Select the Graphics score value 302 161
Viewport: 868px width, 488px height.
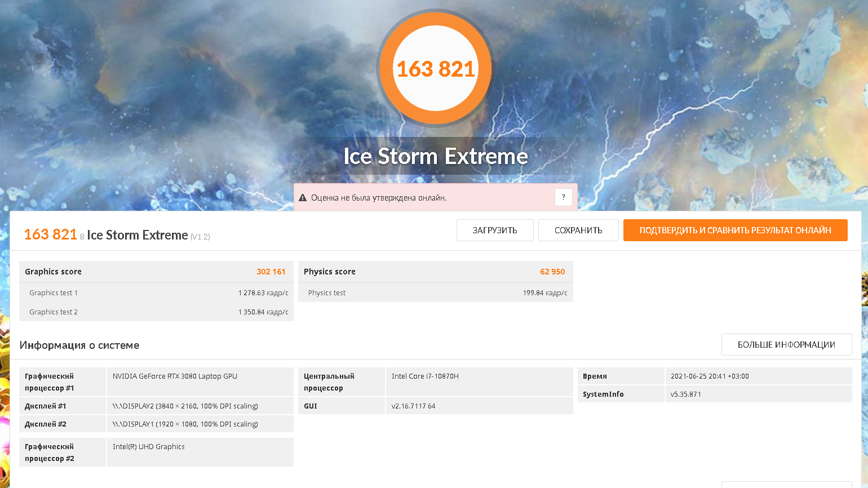pyautogui.click(x=271, y=272)
